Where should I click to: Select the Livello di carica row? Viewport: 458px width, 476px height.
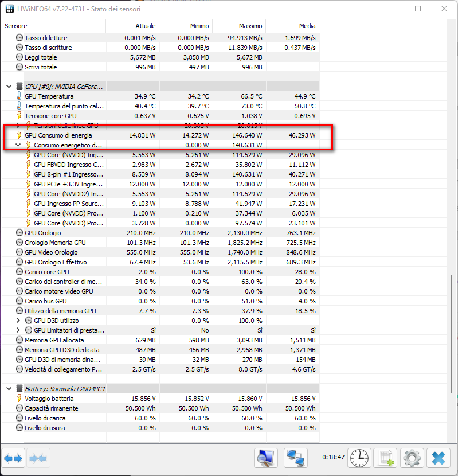click(161, 418)
